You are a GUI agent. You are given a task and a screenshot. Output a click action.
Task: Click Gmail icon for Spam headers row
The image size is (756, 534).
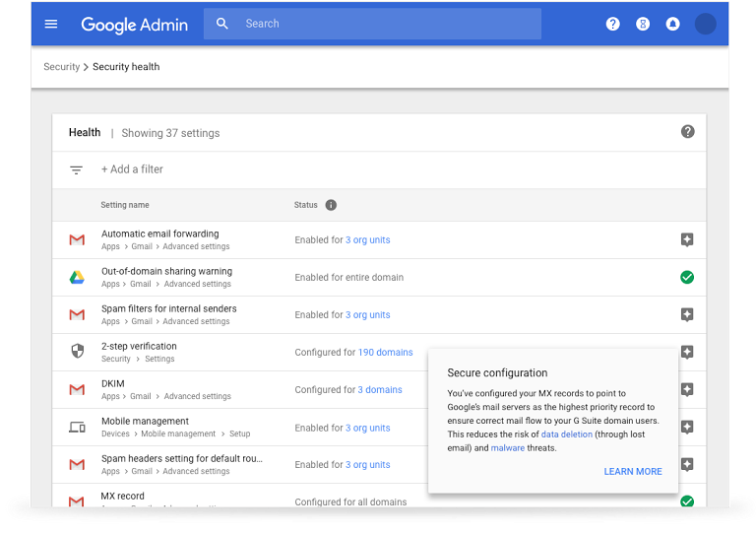pos(77,464)
